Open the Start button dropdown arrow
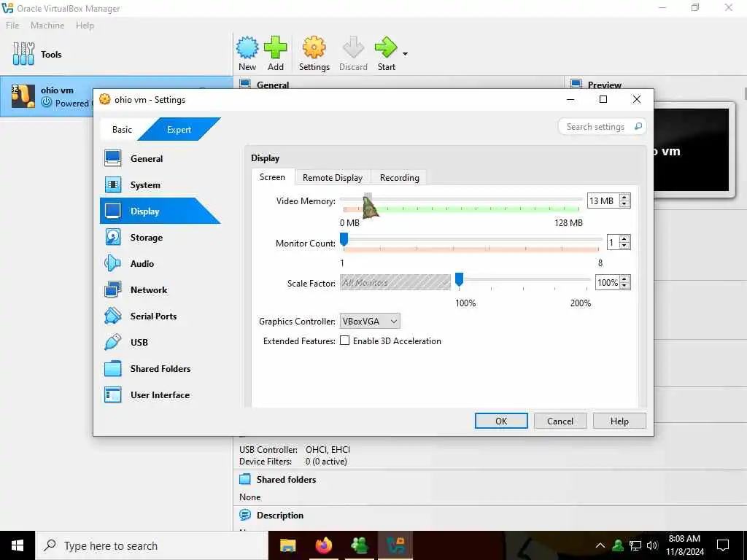Screen dimensions: 747x560 pos(405,54)
